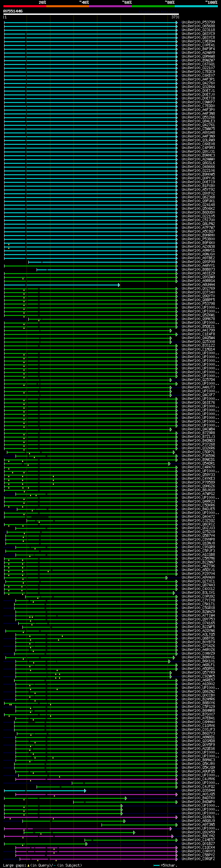Click label UniRef100_Q5S266
This screenshot has height=868, width=221.
[198, 117]
